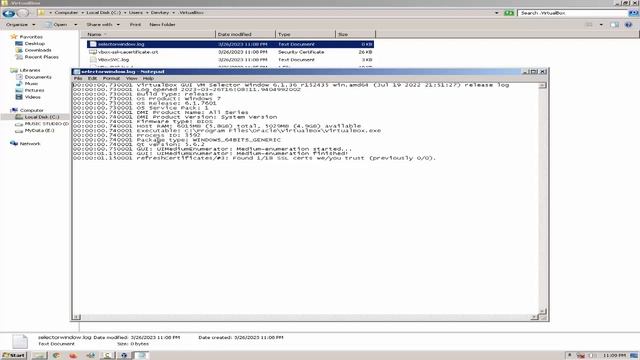640x360 pixels.
Task: Open the address bar history dropdown
Action: pos(497,13)
